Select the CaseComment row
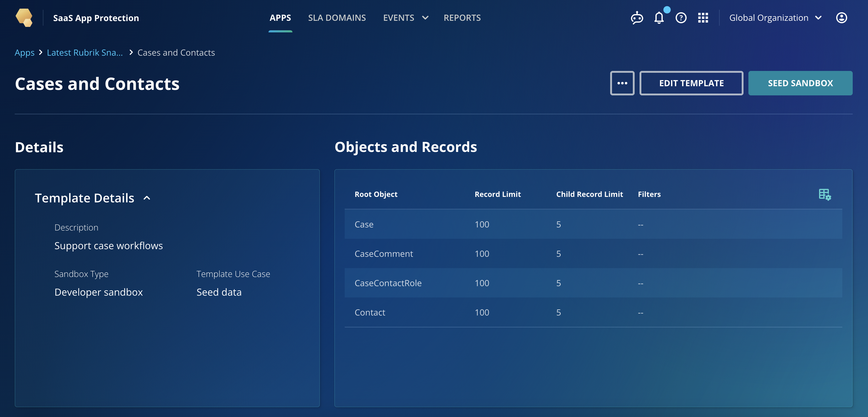868x417 pixels. (x=593, y=254)
